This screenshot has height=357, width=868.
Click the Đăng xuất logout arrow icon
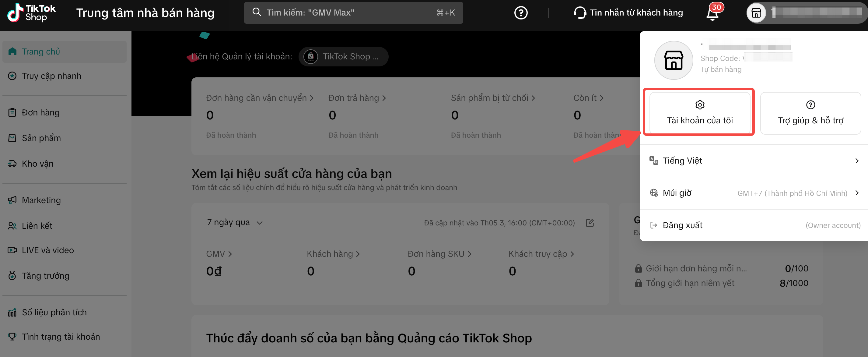[x=653, y=225]
